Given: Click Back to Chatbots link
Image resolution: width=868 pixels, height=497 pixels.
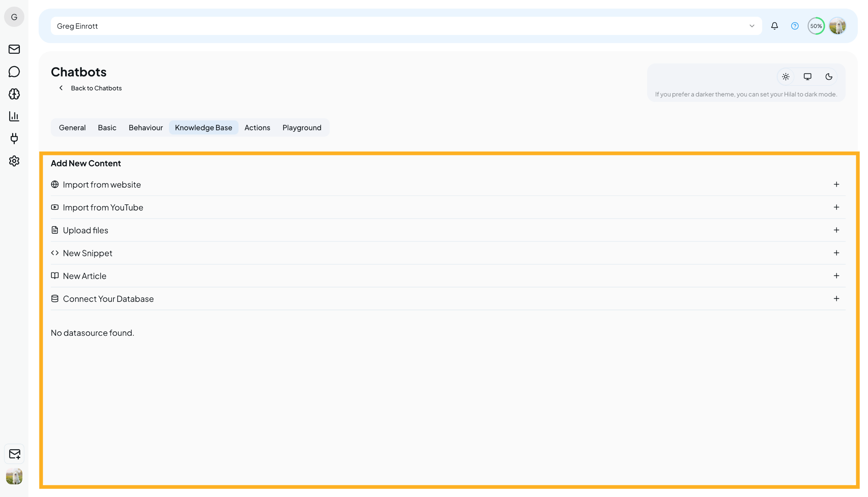Looking at the screenshot, I should (96, 88).
